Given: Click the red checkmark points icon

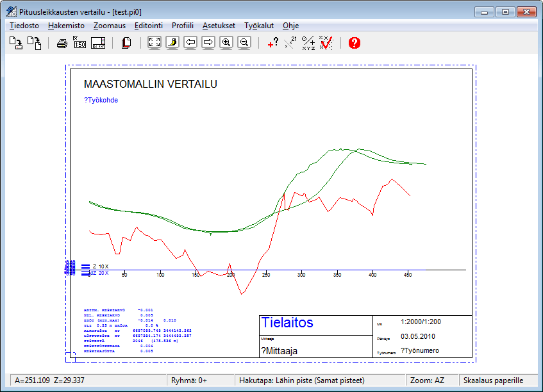Looking at the screenshot, I should pos(326,43).
